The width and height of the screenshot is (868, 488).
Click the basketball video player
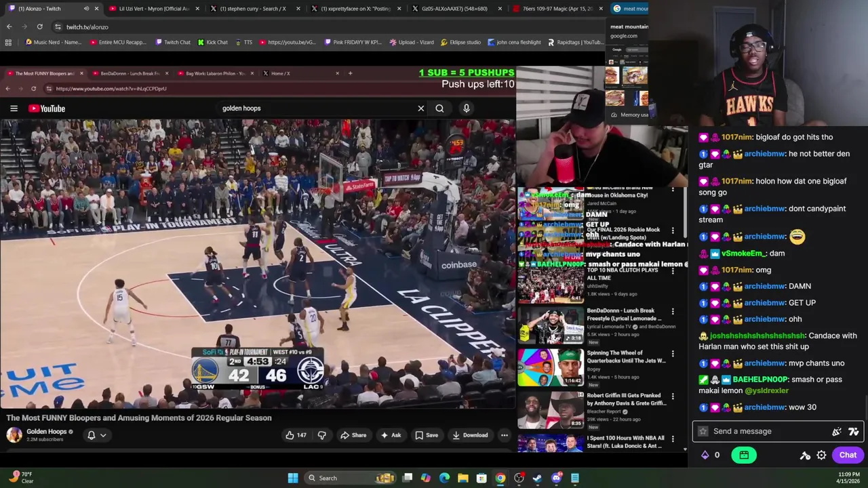click(x=258, y=264)
